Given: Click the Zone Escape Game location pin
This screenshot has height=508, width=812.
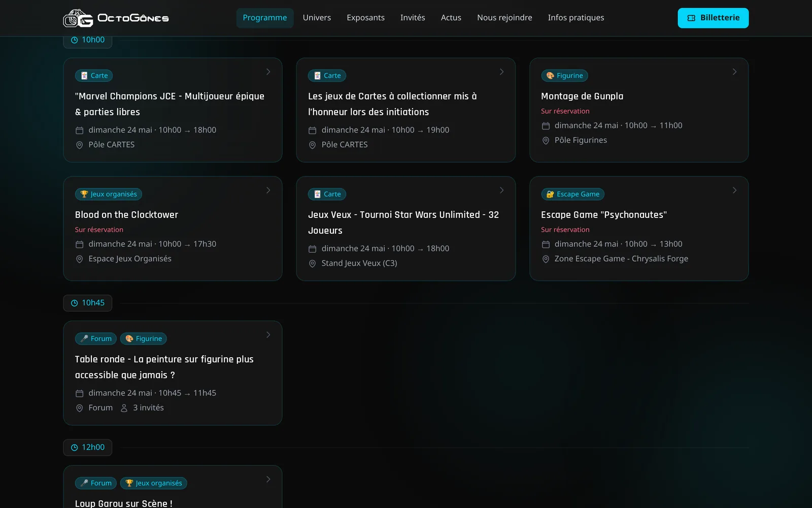Looking at the screenshot, I should [x=546, y=259].
